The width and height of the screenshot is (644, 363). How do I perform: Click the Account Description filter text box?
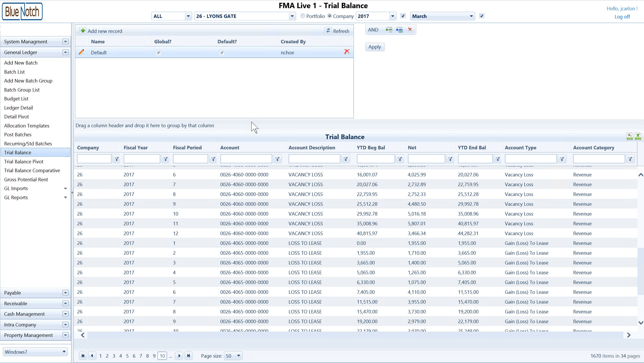point(314,159)
